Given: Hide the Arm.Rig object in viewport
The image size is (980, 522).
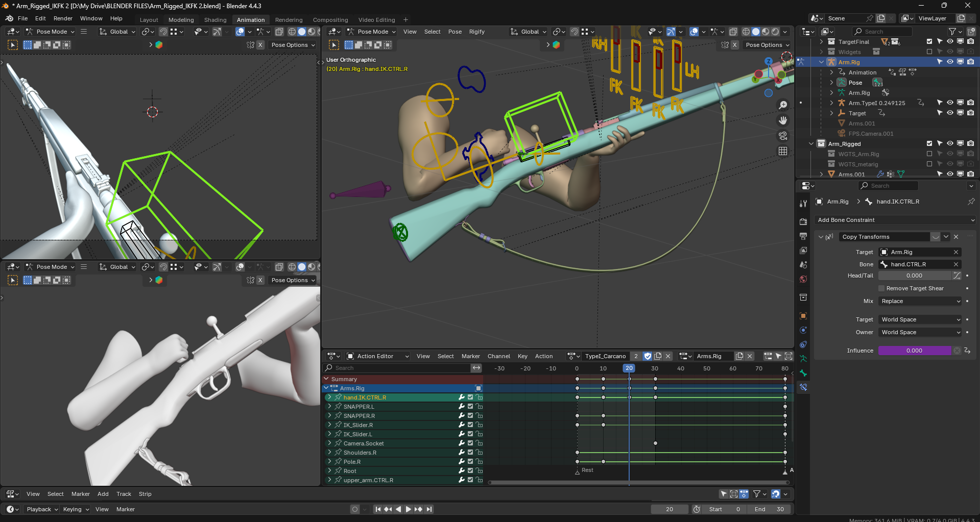Looking at the screenshot, I should pos(950,62).
